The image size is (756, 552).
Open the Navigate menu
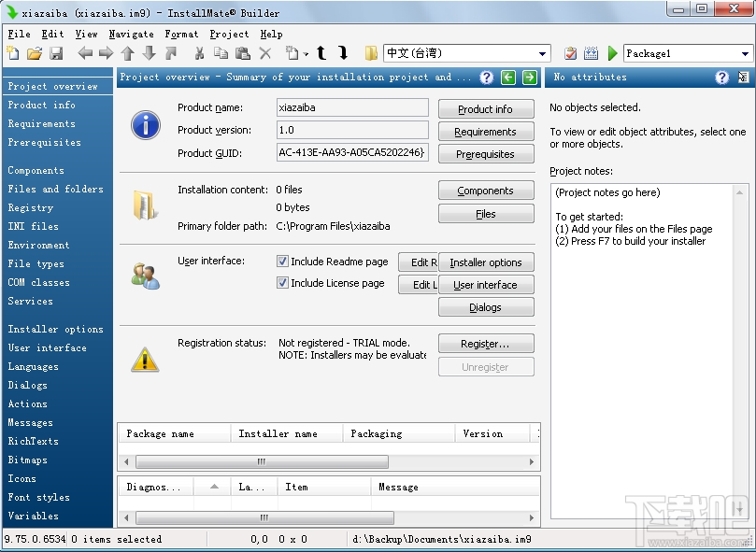click(131, 35)
